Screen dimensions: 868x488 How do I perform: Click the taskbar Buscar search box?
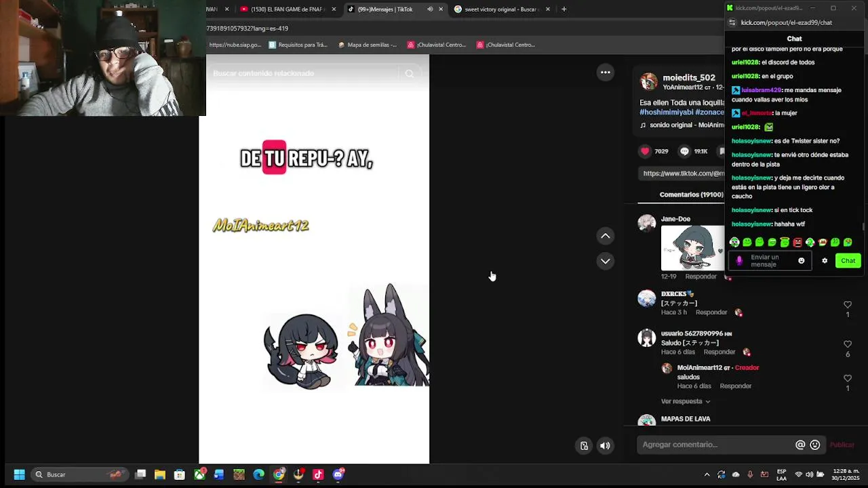pyautogui.click(x=79, y=474)
